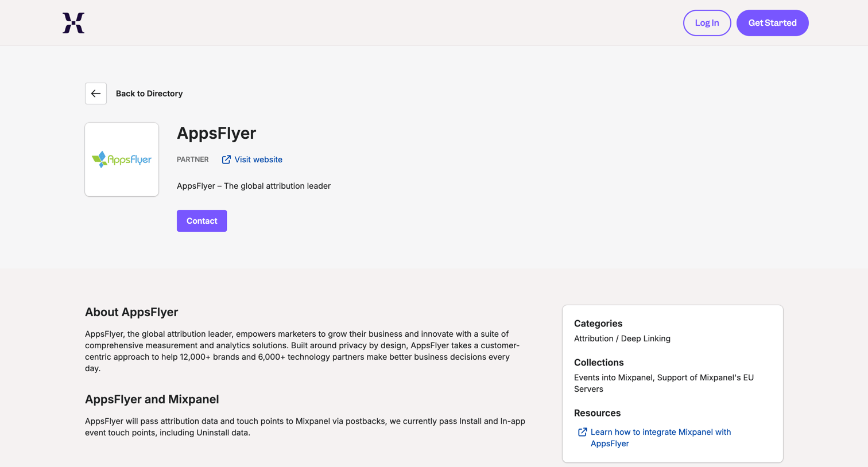Click the About AppsFlyer heading
The height and width of the screenshot is (467, 868).
131,312
